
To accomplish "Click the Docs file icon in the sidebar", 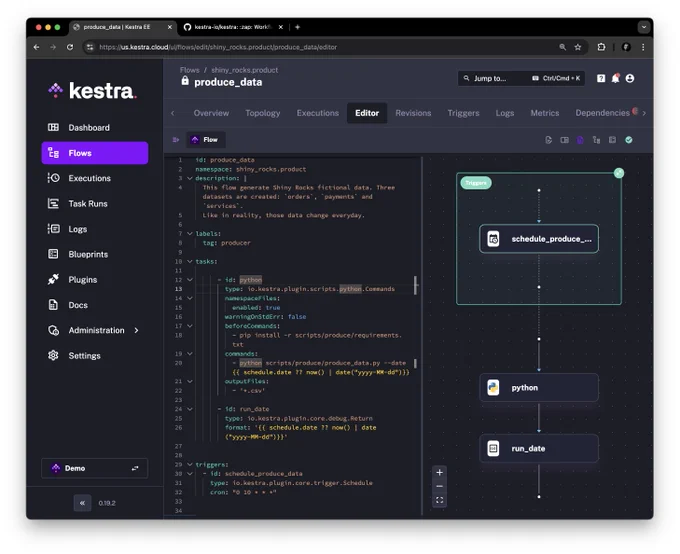I will pos(53,305).
